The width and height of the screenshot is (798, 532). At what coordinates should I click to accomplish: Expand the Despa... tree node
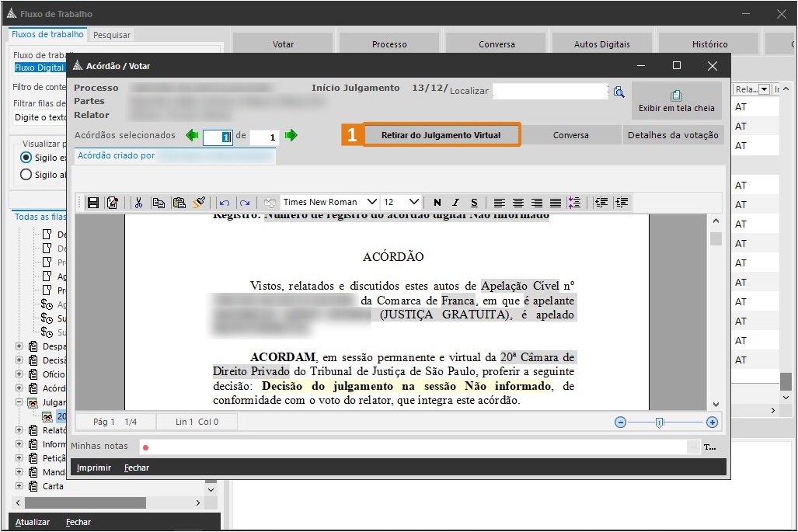(19, 346)
